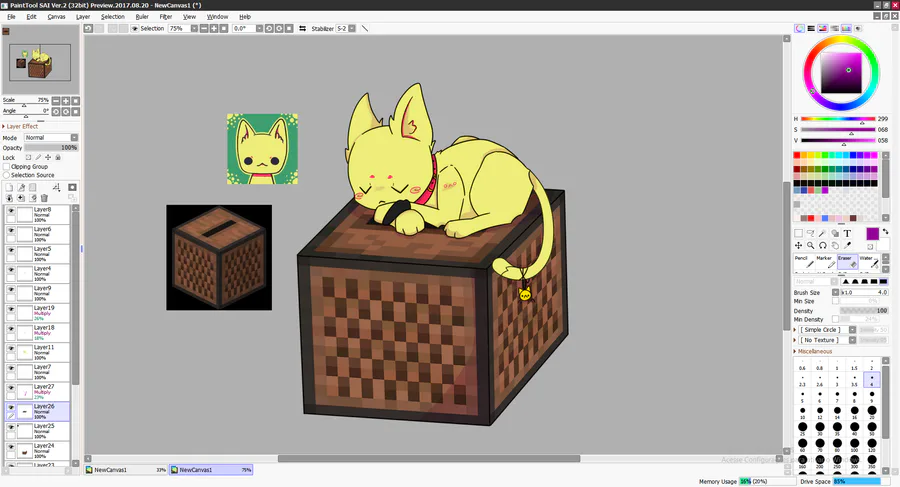Select the Text tool
This screenshot has width=900, height=487.
[x=847, y=233]
